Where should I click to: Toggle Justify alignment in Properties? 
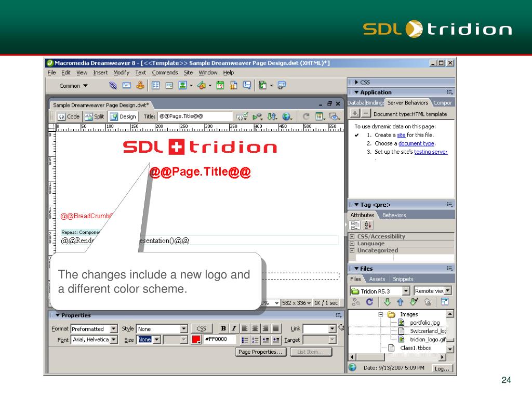(276, 328)
